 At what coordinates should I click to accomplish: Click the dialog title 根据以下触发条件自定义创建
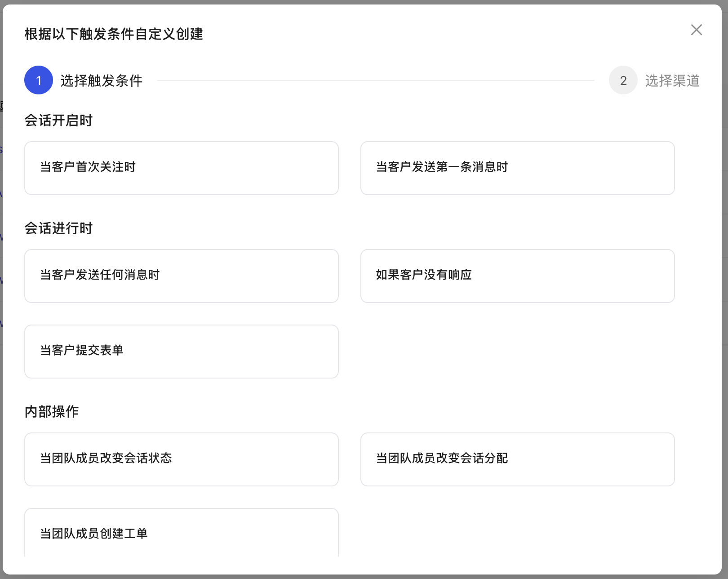[113, 33]
